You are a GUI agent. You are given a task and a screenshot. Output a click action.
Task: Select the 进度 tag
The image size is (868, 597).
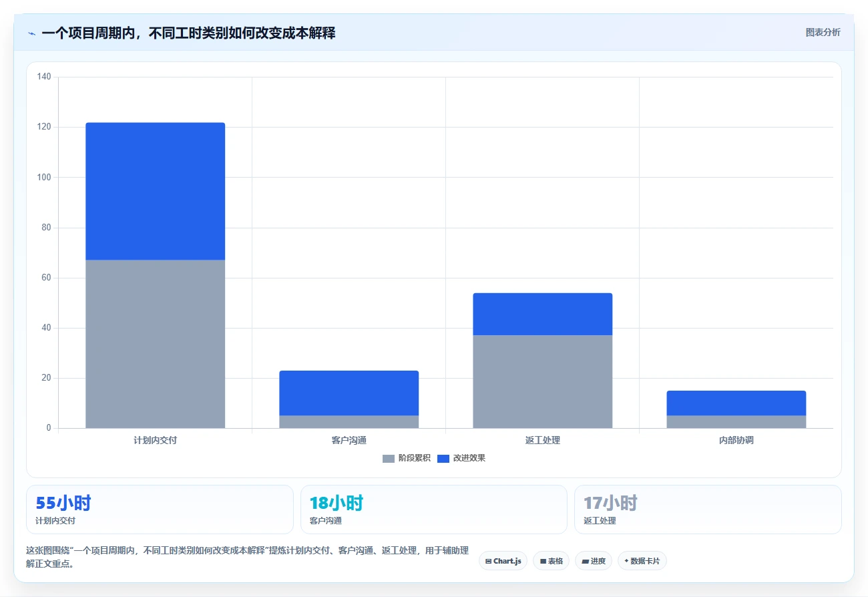(594, 561)
